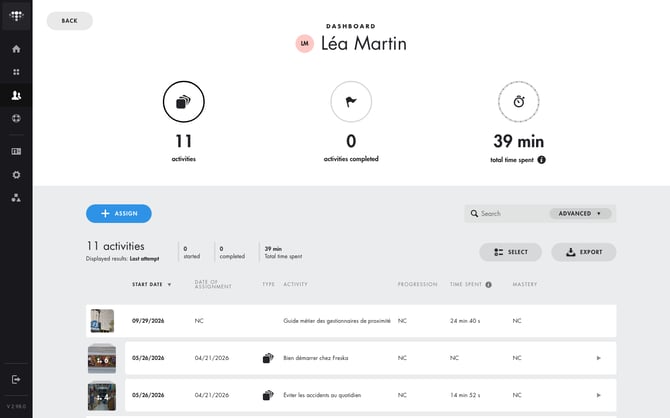Open the settings gear sidebar icon

(x=16, y=175)
